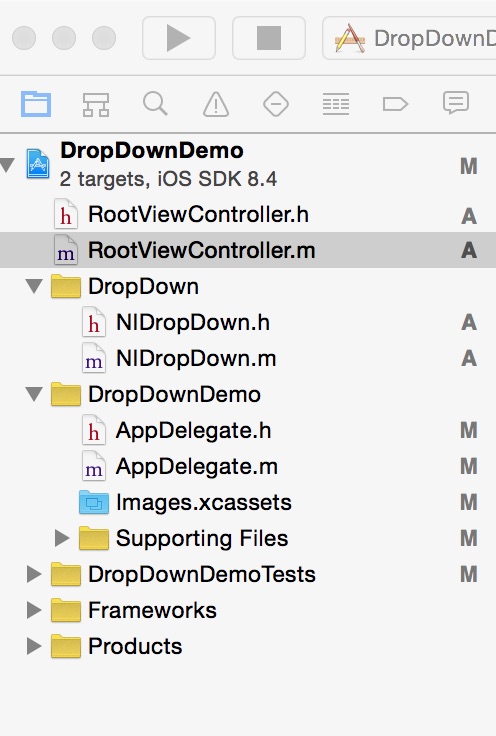496x736 pixels.
Task: Expand the Supporting Files folder
Action: tap(62, 538)
